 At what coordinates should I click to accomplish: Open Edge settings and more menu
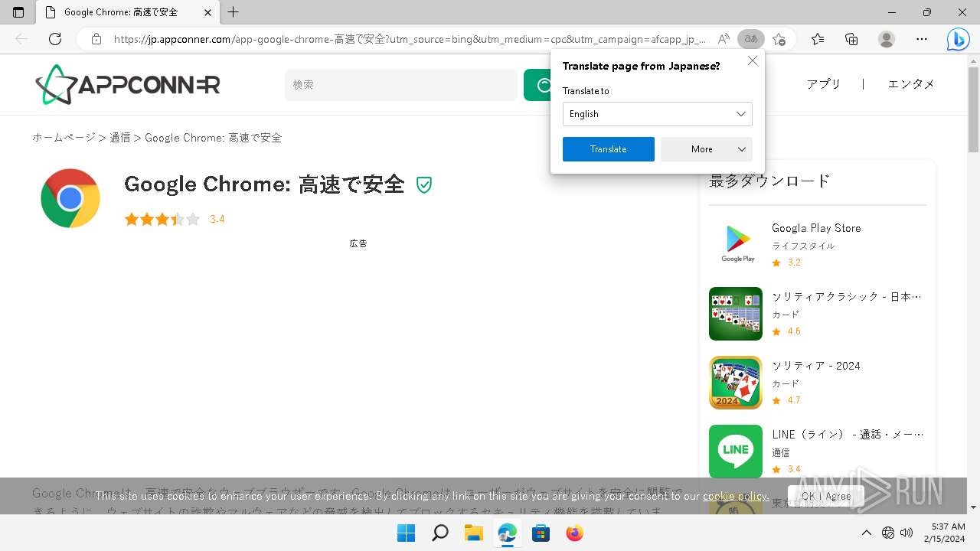(922, 39)
